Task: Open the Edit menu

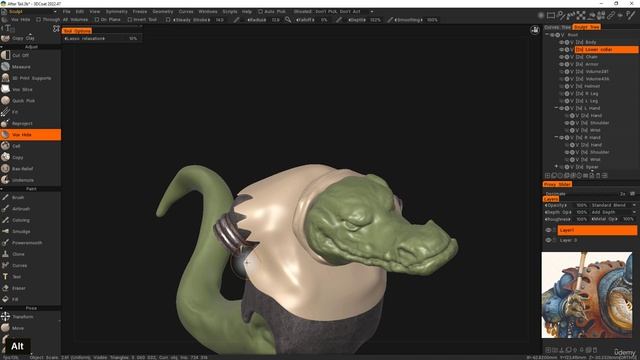Action: [x=80, y=12]
